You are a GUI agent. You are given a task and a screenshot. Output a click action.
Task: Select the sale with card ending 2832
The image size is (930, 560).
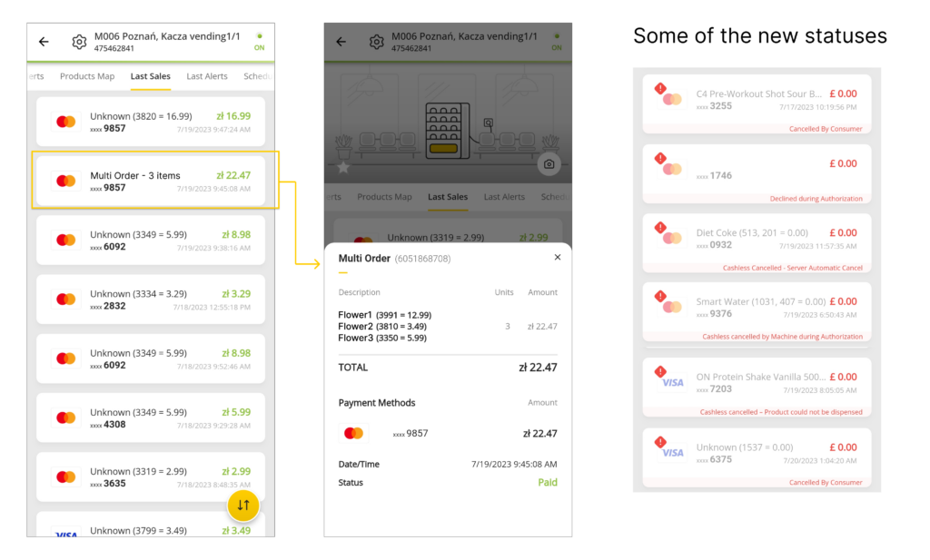point(151,300)
